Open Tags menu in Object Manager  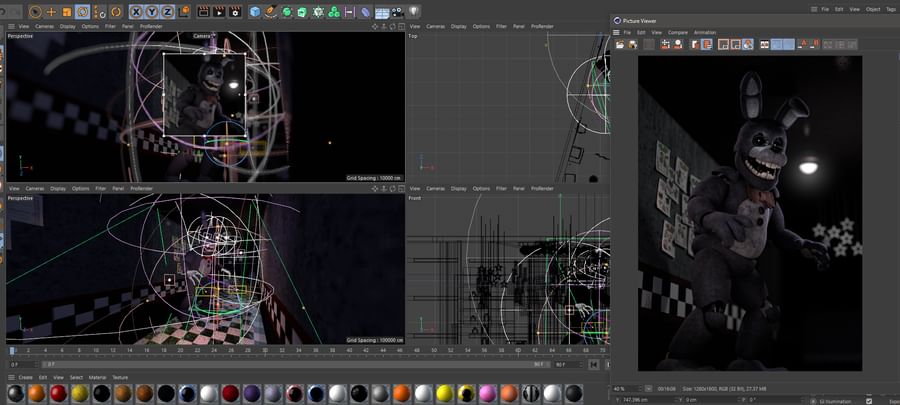click(x=891, y=9)
